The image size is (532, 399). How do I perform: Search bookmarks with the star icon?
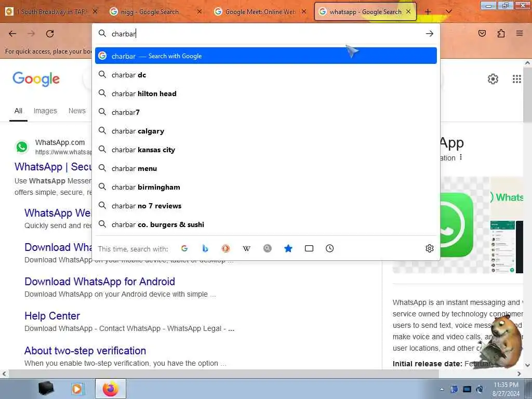[288, 248]
